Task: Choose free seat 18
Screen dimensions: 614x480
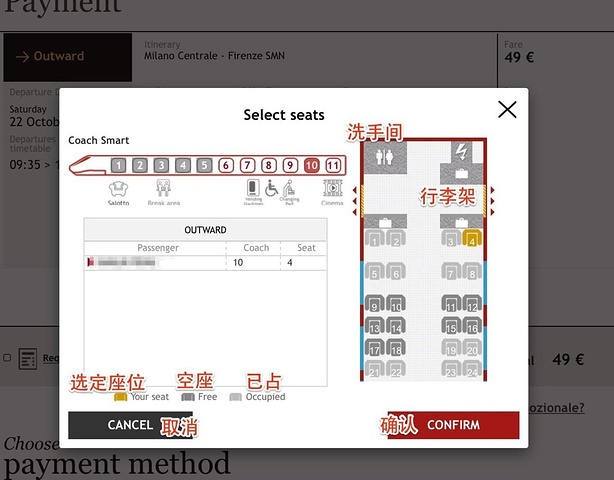Action: pyautogui.click(x=396, y=349)
